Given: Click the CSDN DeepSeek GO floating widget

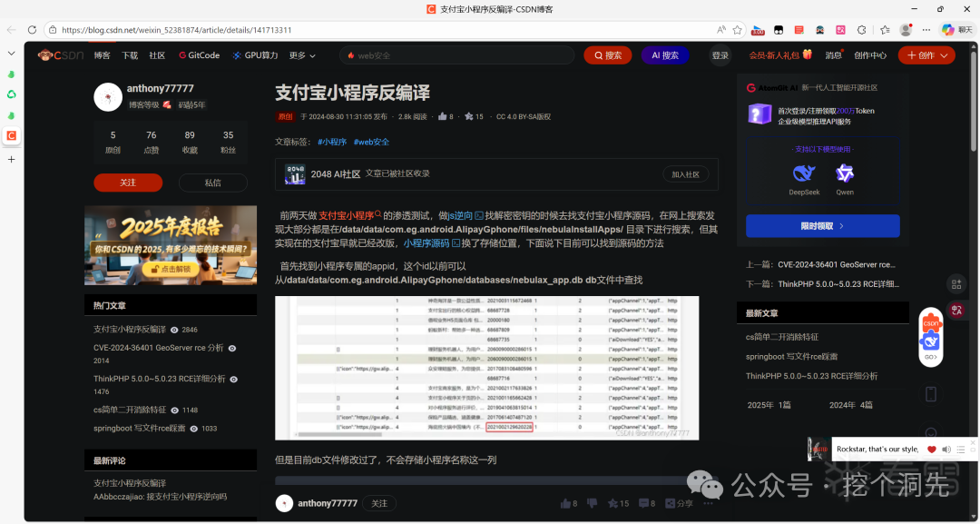Looking at the screenshot, I should [931, 339].
